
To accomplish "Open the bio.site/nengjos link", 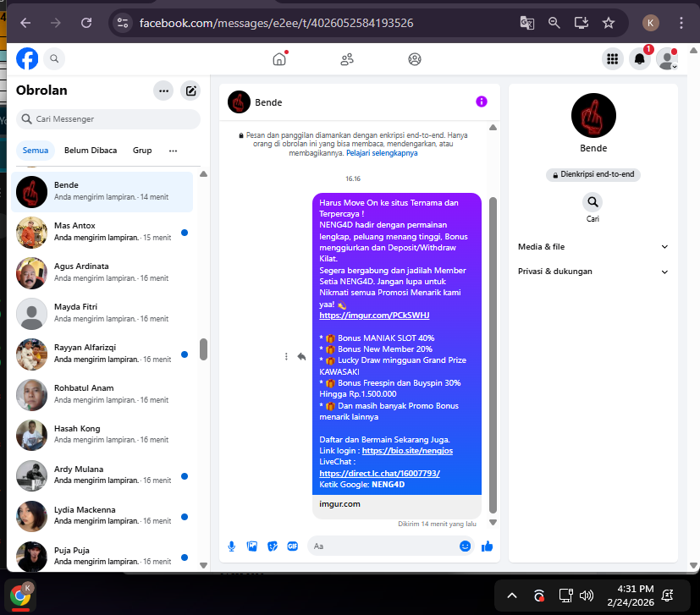I will point(407,451).
